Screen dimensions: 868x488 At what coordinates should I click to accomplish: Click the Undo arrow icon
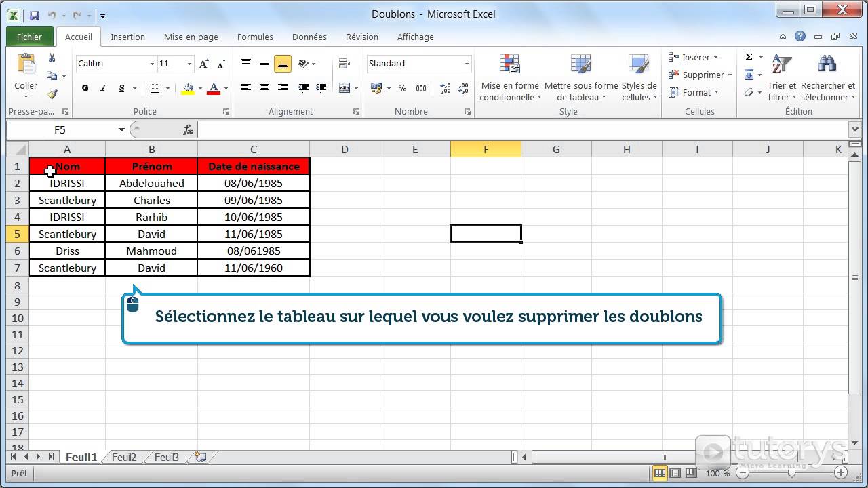pos(52,14)
